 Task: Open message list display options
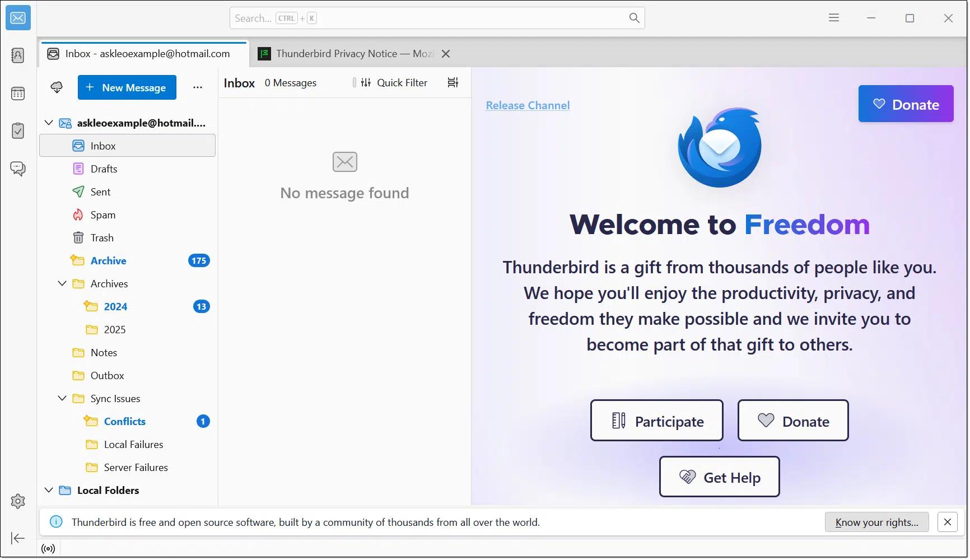coord(453,83)
